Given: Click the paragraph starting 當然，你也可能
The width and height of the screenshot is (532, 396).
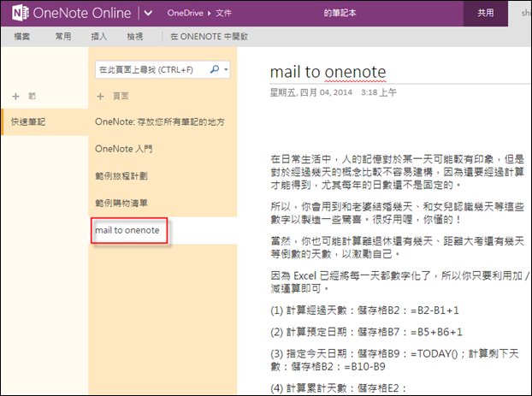Looking at the screenshot, I should [x=398, y=247].
